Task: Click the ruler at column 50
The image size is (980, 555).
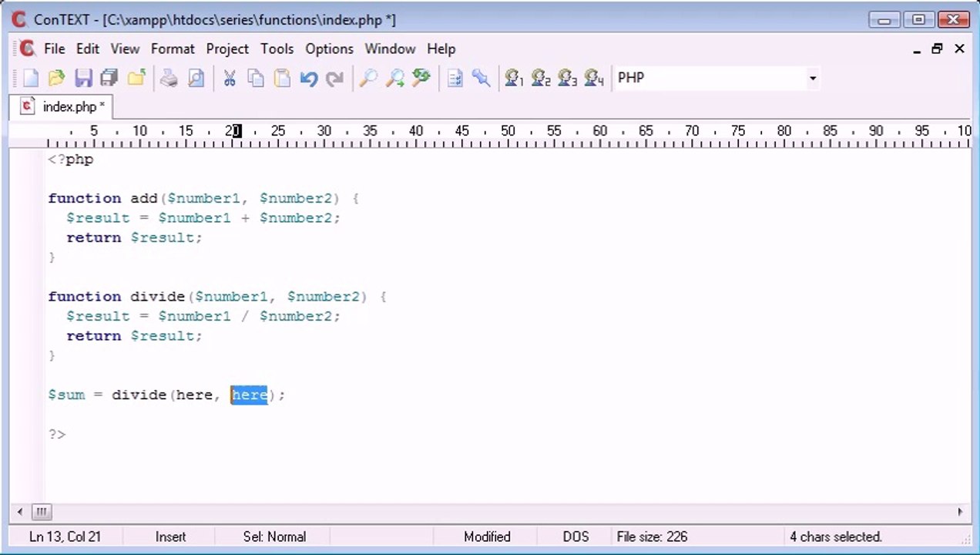Action: coord(508,132)
